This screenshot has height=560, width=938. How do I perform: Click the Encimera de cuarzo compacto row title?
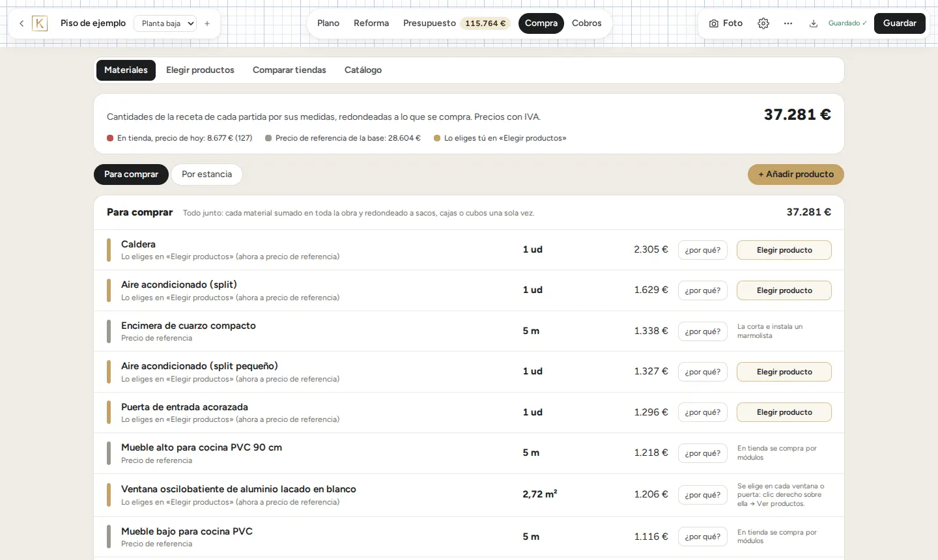(188, 326)
